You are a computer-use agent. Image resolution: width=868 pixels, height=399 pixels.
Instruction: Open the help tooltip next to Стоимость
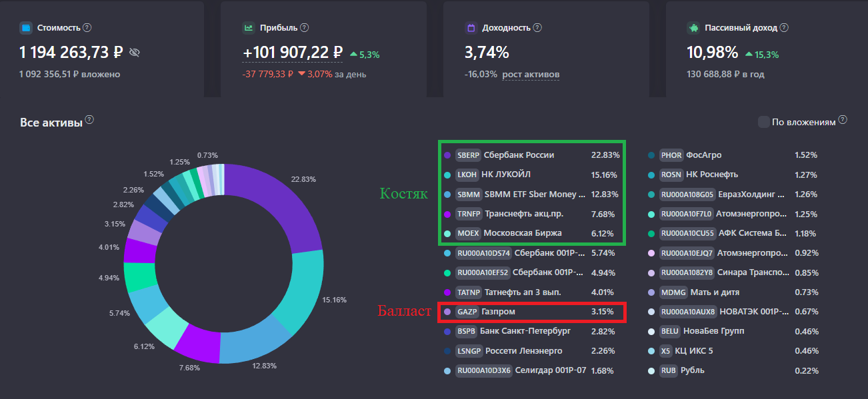[87, 28]
